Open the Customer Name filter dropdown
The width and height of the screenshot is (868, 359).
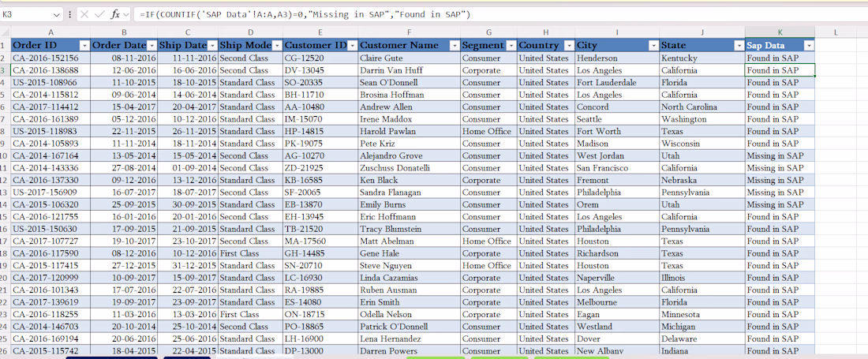click(454, 45)
